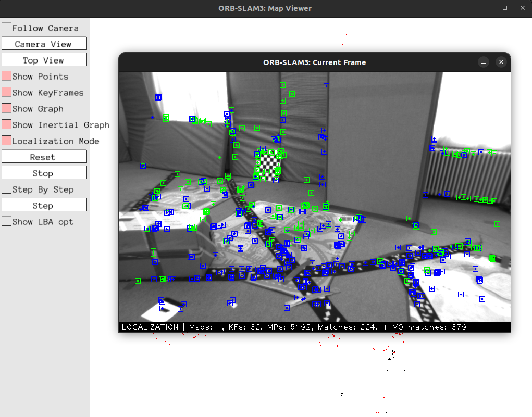Screen dimensions: 532x417
Task: Click the Step button
Action: coord(44,205)
